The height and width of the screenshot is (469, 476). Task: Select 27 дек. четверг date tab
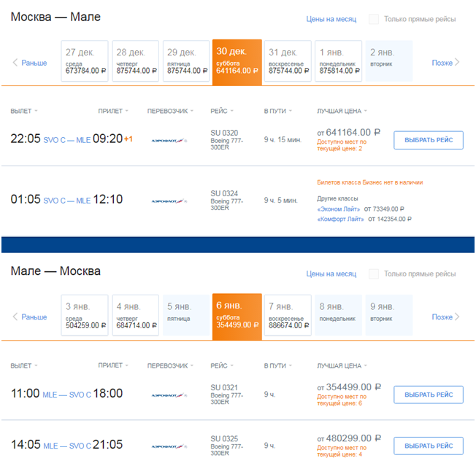point(85,61)
